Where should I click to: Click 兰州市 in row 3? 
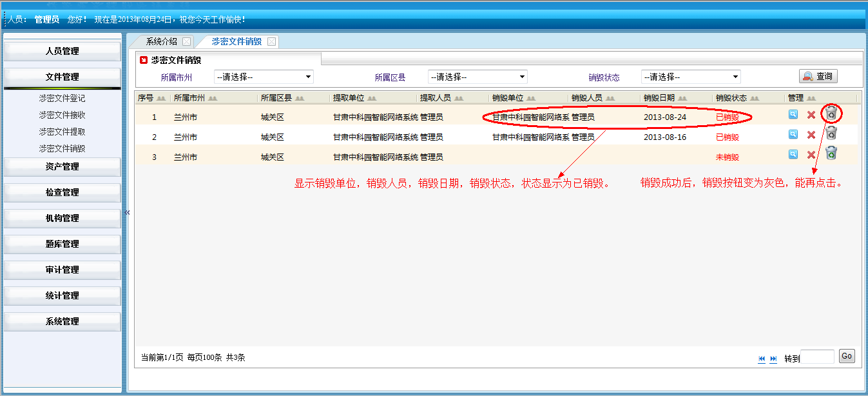point(186,157)
